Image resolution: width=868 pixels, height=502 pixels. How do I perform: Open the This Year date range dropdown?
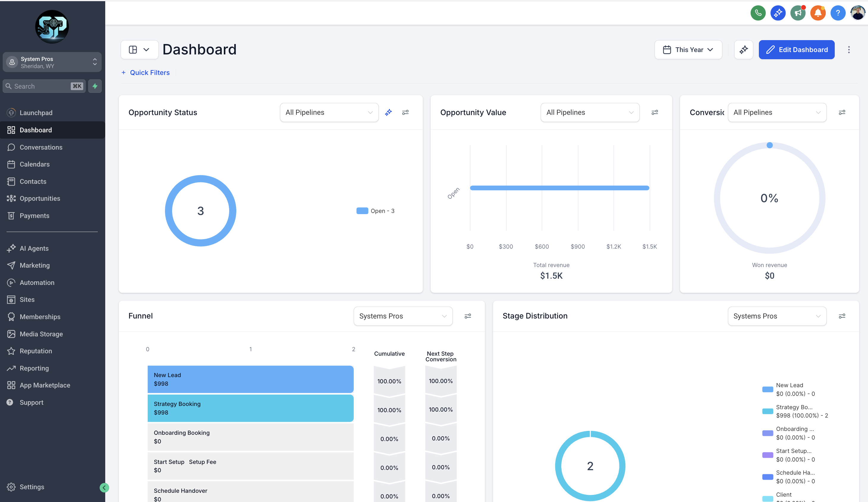[x=688, y=50]
